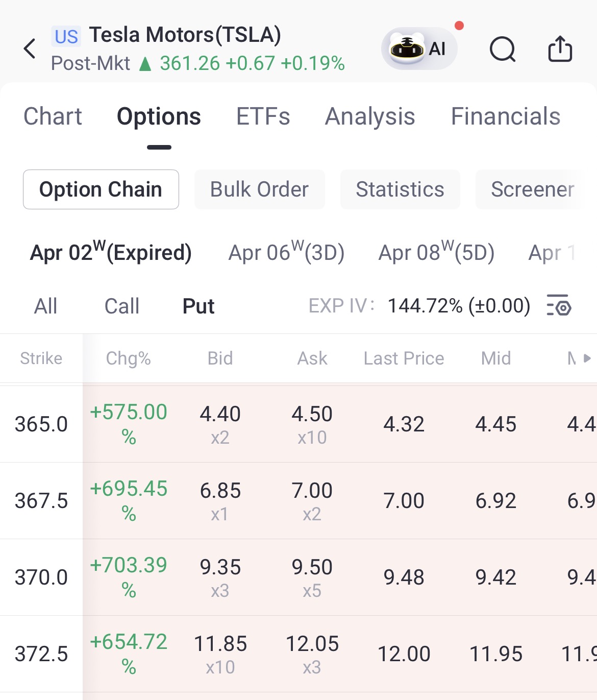Screen dimensions: 597x700
Task: Choose Apr 08 expiration date
Action: [x=436, y=252]
